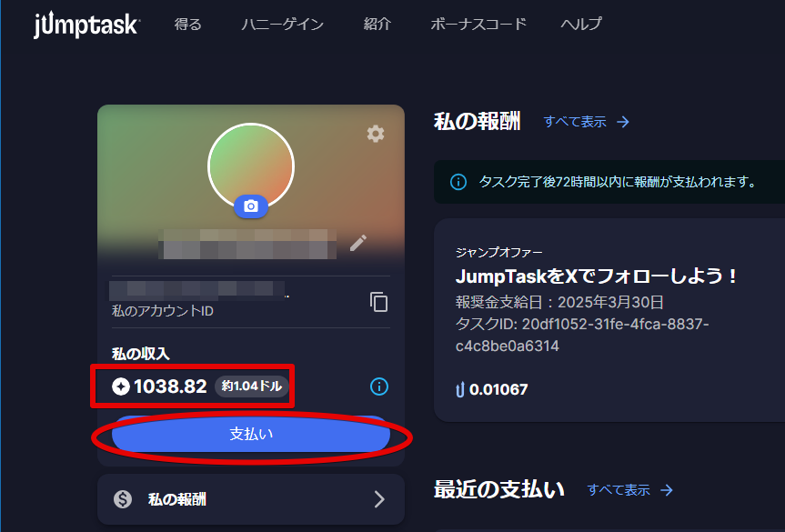Open the 得る menu

pyautogui.click(x=187, y=24)
